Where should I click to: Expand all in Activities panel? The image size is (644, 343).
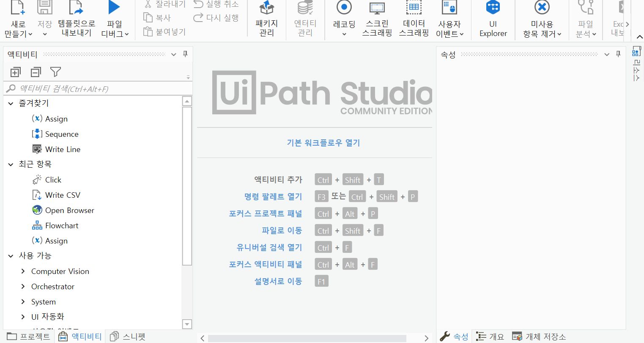click(15, 72)
